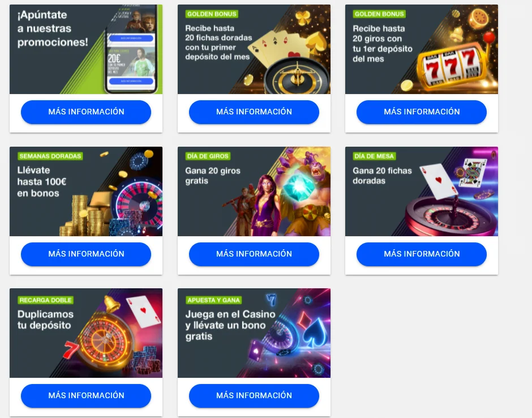
Task: Click the Apuesta y Gana casino bonus banner
Action: pyautogui.click(x=254, y=333)
